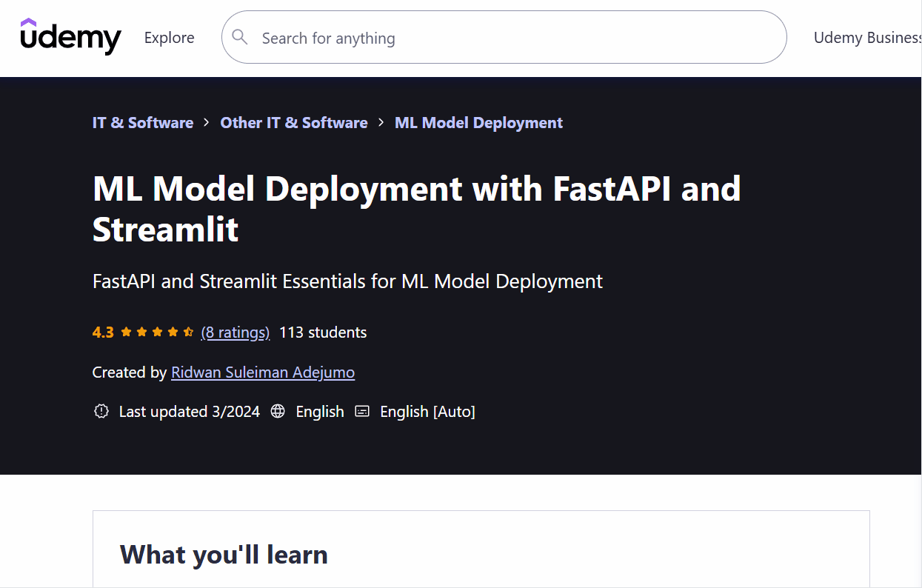Click the globe language icon
Image resolution: width=922 pixels, height=588 pixels.
click(x=278, y=411)
